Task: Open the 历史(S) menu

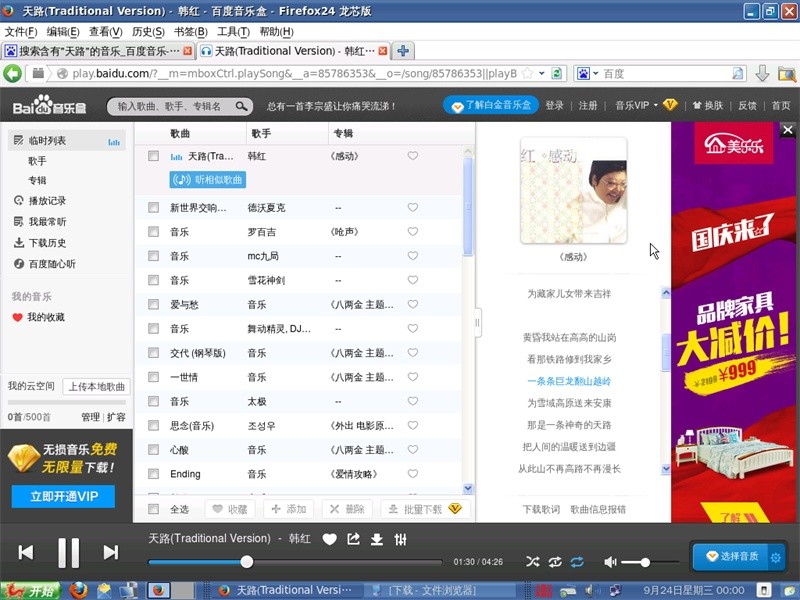Action: 148,32
